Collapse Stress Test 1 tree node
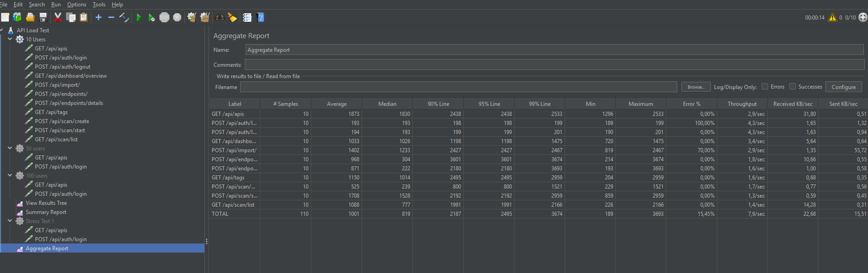 click(x=10, y=221)
